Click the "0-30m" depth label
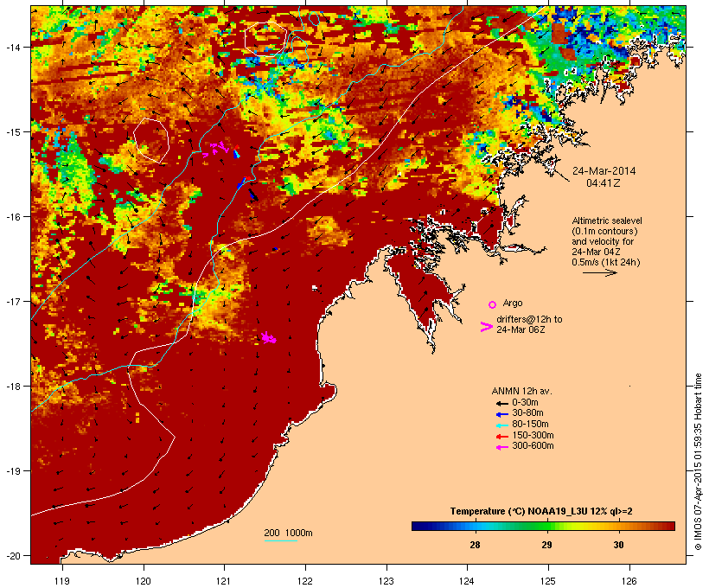Image resolution: width=709 pixels, height=588 pixels. click(525, 403)
